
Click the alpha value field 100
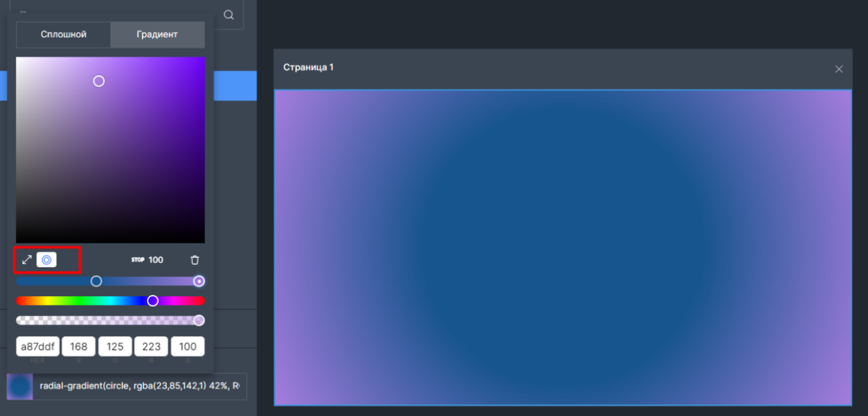click(188, 347)
